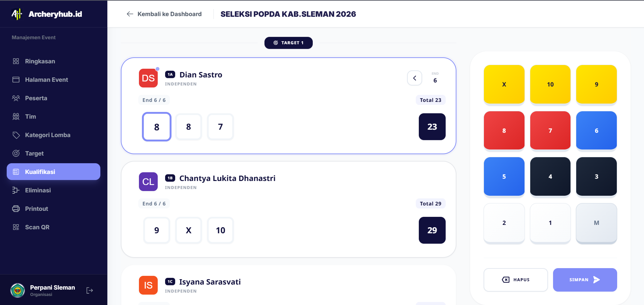The height and width of the screenshot is (305, 644).
Task: Click the Peserta participants icon
Action: point(16,98)
